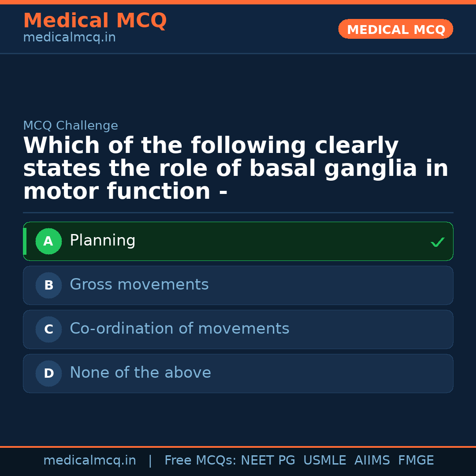Collapse the answered option A card
Screen dimensions: 476x476
tap(238, 241)
